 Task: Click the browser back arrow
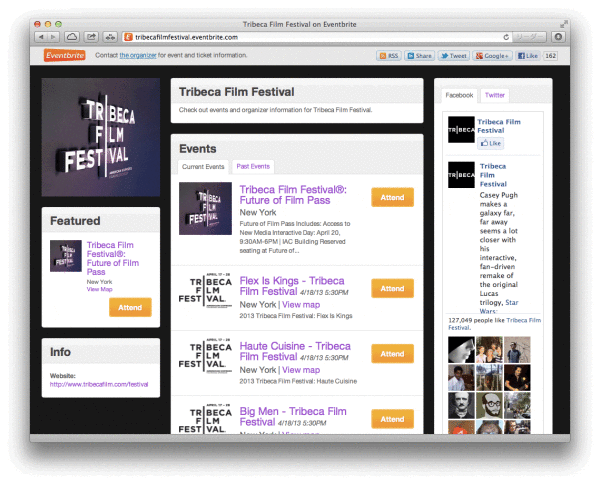[x=42, y=36]
